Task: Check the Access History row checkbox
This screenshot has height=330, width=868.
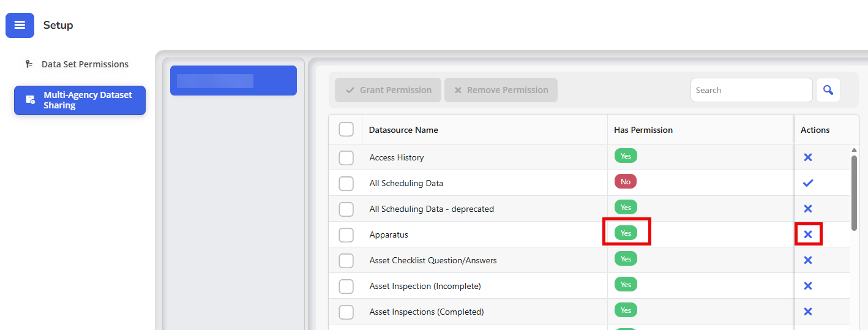Action: pyautogui.click(x=346, y=158)
